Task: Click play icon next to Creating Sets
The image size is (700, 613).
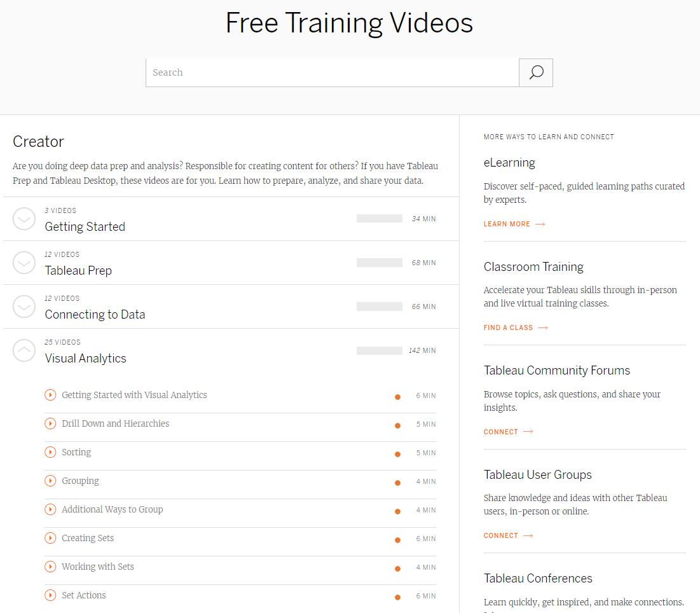Action: 50,538
